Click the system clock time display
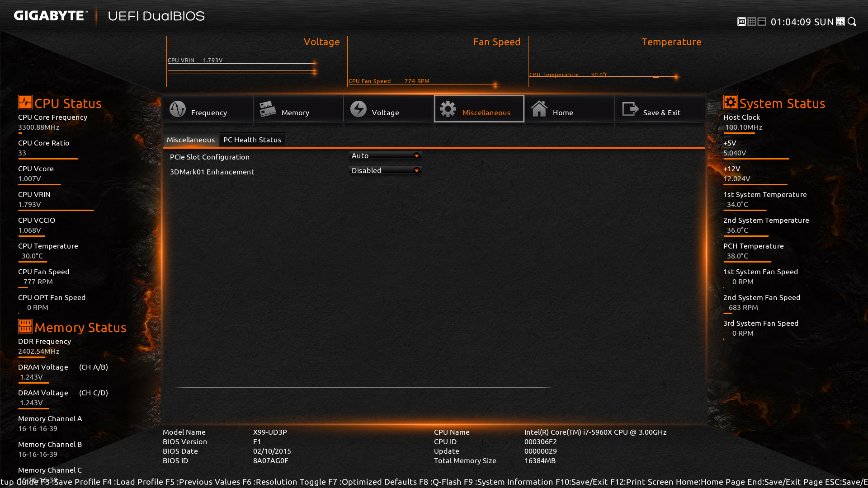Viewport: 868px width, 488px height. click(791, 22)
